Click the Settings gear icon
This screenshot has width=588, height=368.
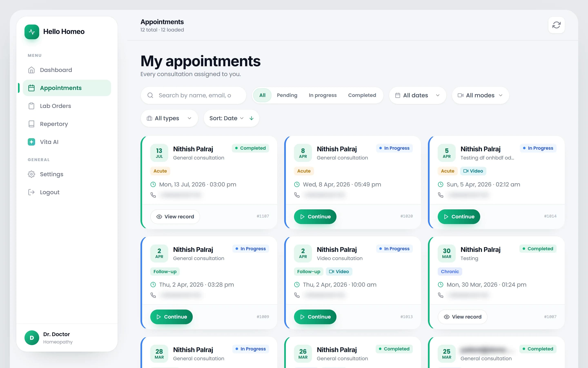pos(31,174)
